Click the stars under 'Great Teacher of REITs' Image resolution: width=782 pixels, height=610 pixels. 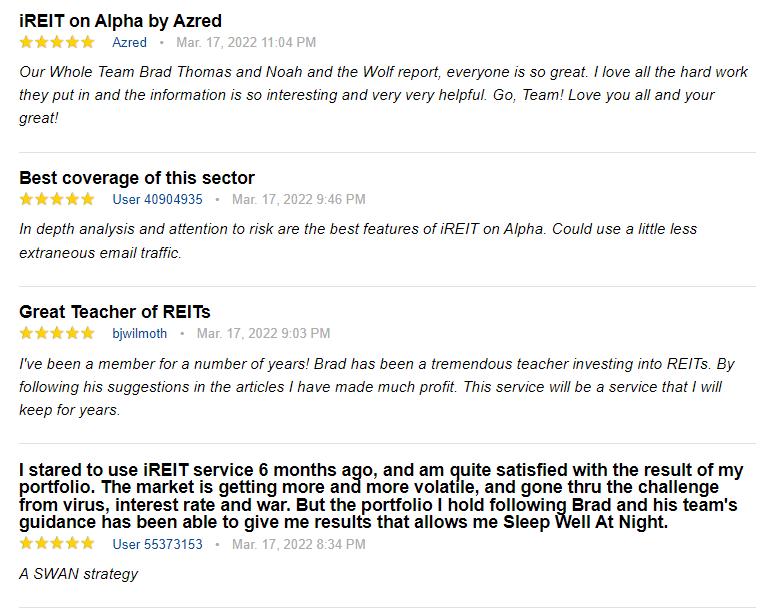click(57, 333)
